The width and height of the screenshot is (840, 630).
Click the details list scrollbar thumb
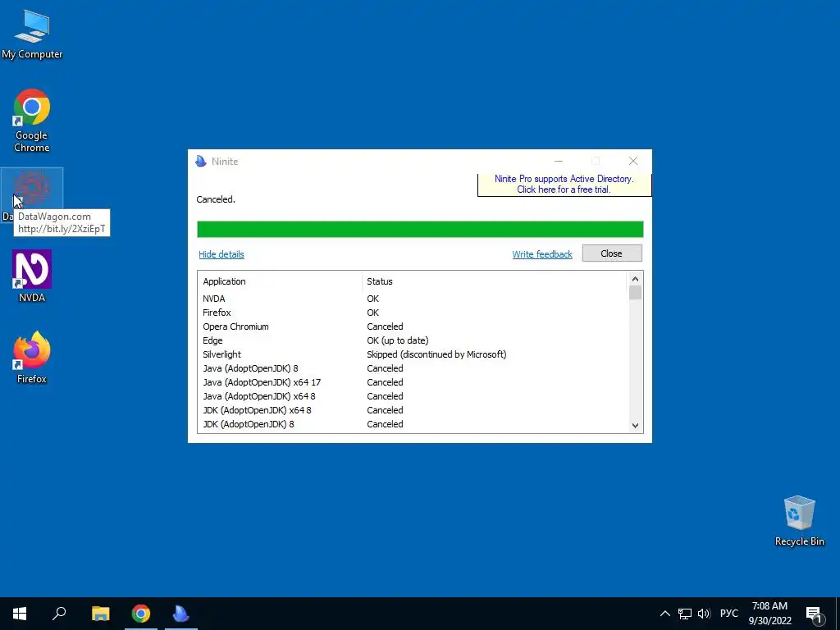tap(635, 293)
